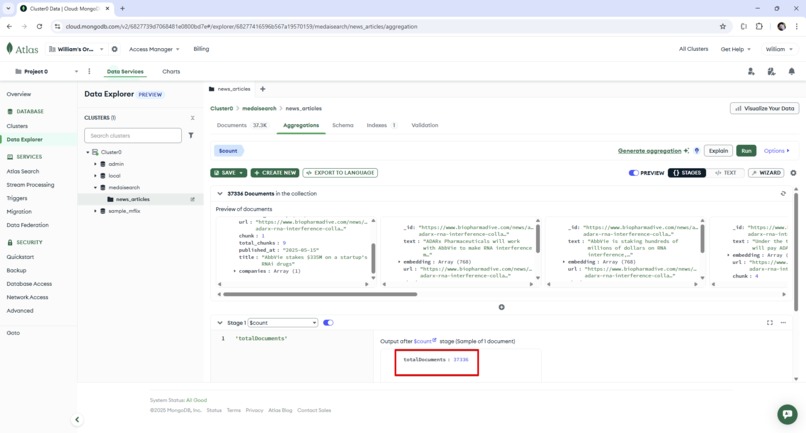Close the Clusters sidebar with X

coord(193,118)
